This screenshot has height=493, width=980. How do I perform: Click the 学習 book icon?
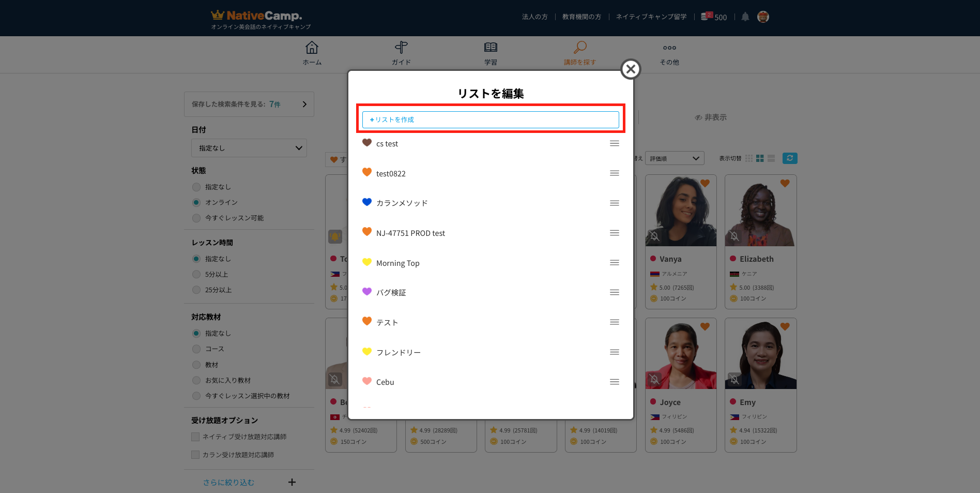[x=491, y=48]
